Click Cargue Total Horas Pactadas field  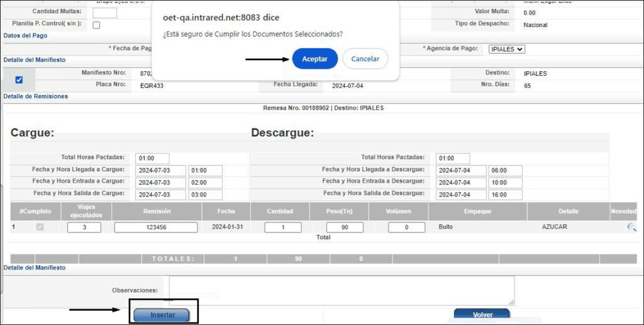pyautogui.click(x=152, y=158)
